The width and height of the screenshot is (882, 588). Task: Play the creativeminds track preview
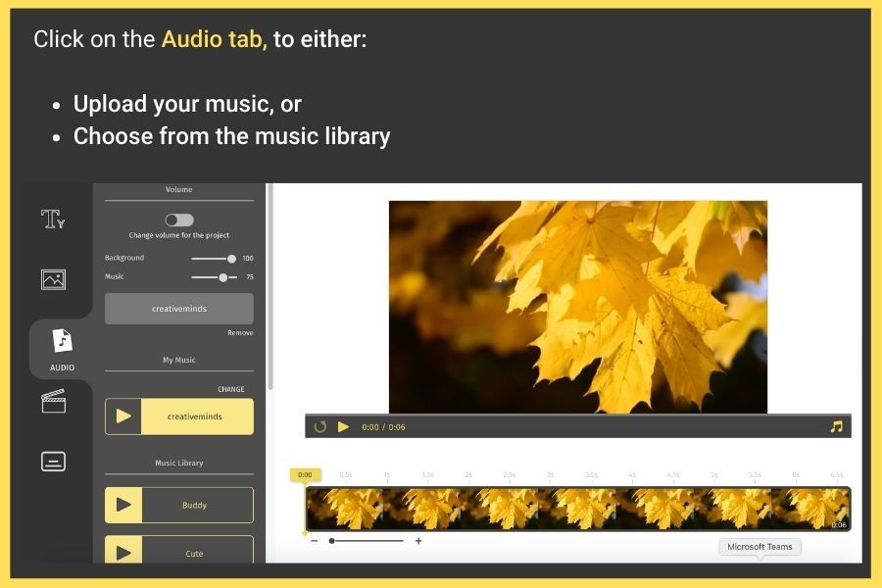[x=123, y=416]
